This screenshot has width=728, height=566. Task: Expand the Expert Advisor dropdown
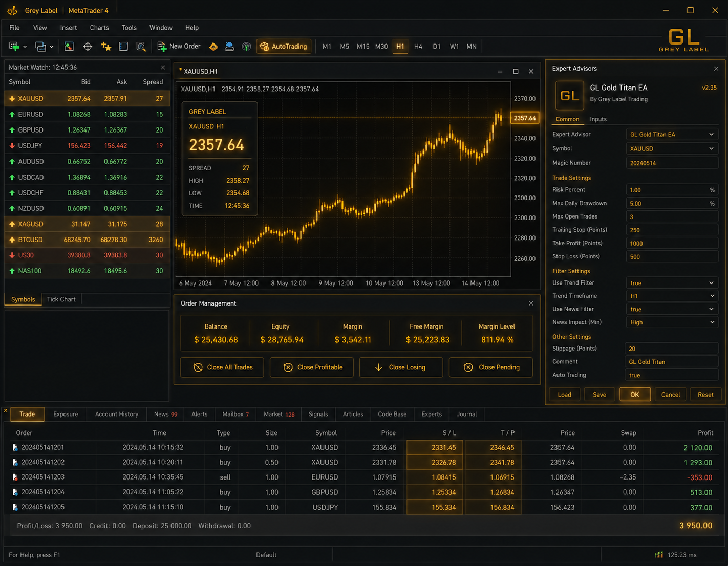click(672, 135)
